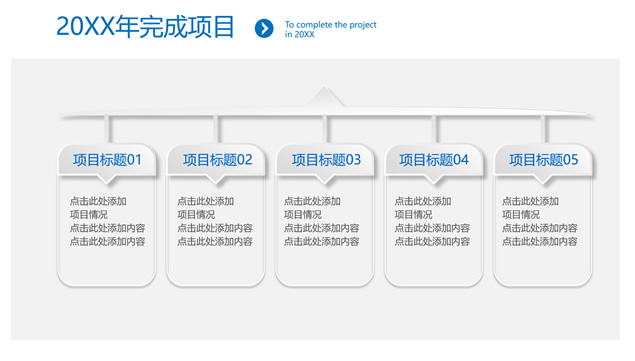Screen dimensions: 635x361
Task: Click the body text under 项目标题05
Action: tap(540, 221)
